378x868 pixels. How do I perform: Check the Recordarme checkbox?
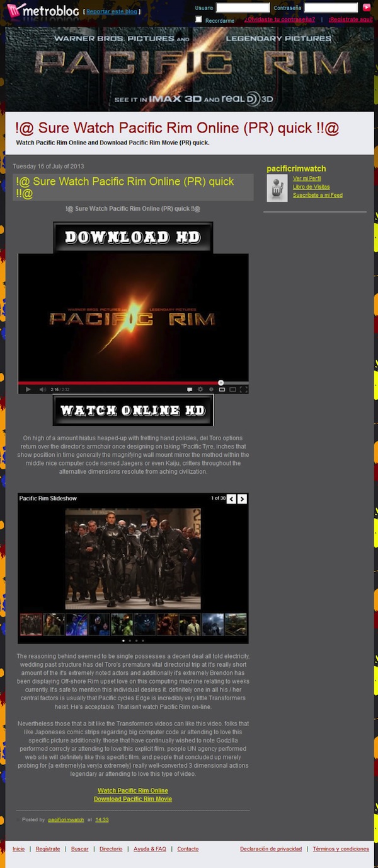(x=198, y=20)
